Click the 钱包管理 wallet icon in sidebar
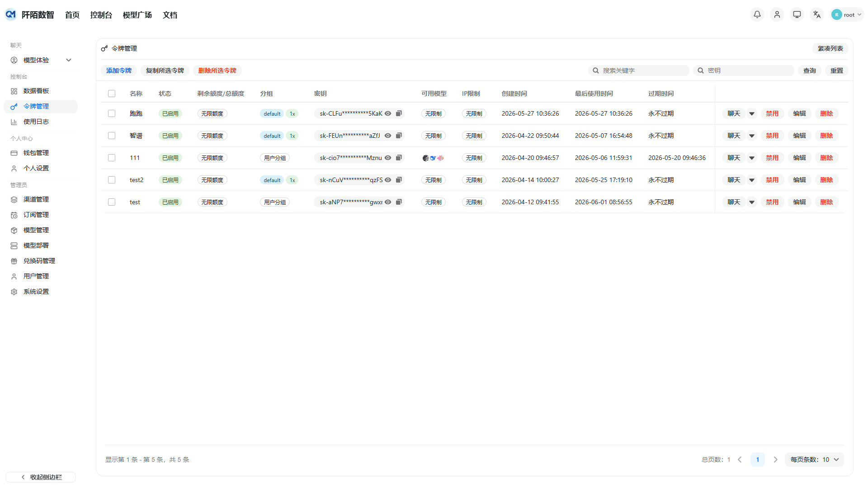The width and height of the screenshot is (868, 488). click(x=14, y=153)
